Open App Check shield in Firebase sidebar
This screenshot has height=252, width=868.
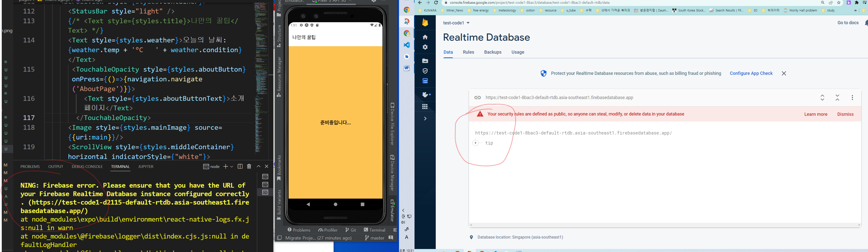(x=425, y=71)
